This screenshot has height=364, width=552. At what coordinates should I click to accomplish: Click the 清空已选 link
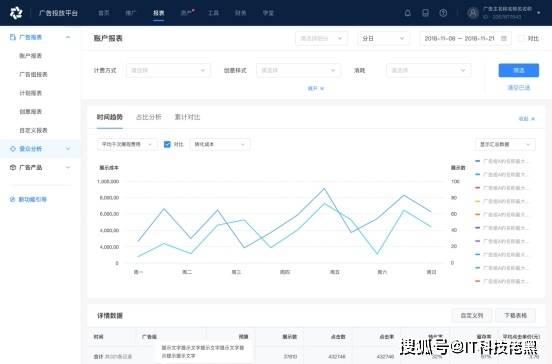tap(519, 87)
